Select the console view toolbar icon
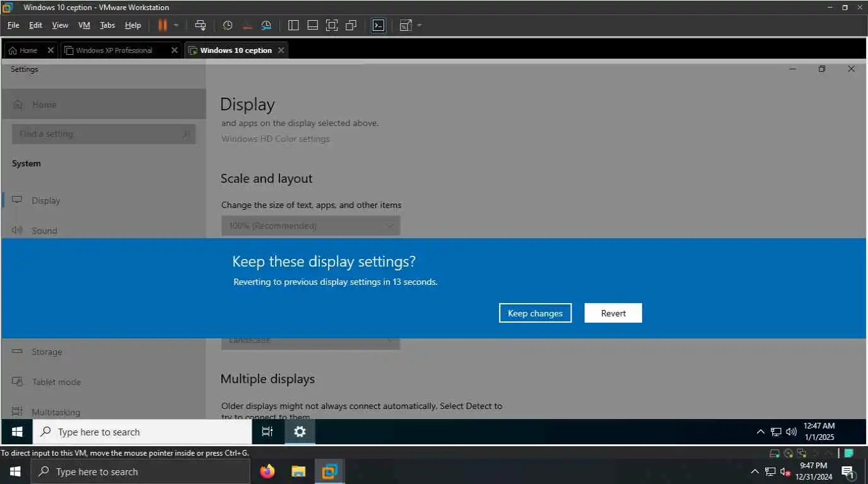Screen dimensions: 868x484 (x=378, y=25)
